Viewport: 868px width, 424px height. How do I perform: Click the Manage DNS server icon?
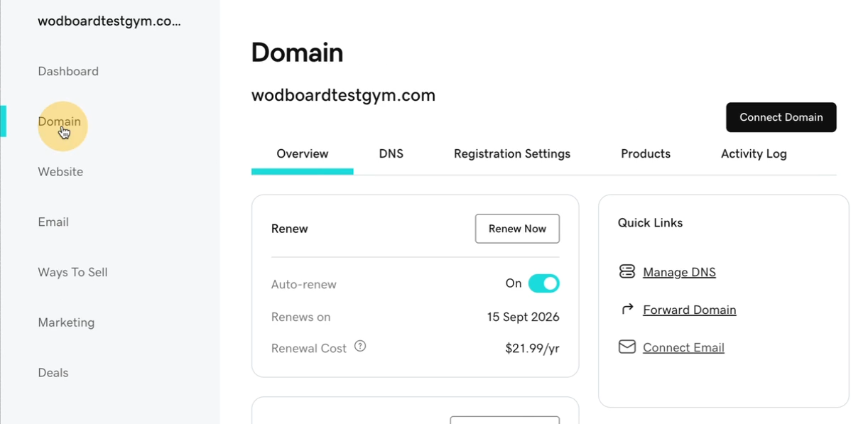[x=626, y=271]
